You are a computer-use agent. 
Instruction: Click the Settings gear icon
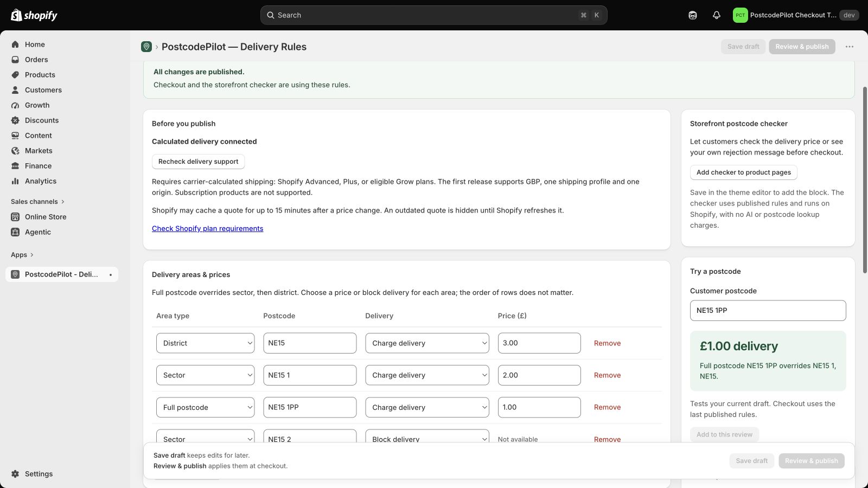click(x=15, y=474)
